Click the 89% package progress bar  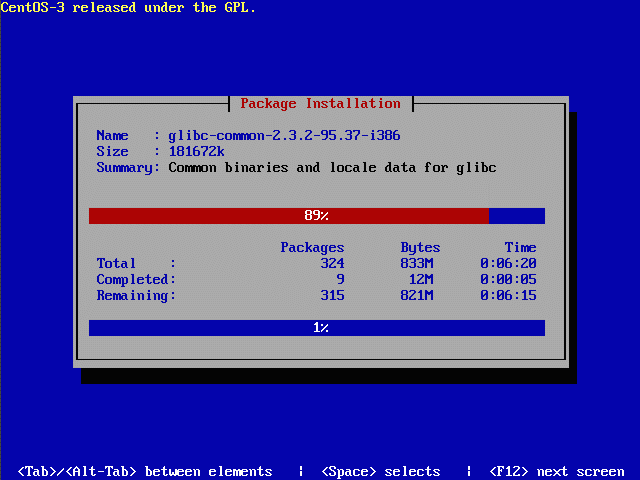coord(317,216)
